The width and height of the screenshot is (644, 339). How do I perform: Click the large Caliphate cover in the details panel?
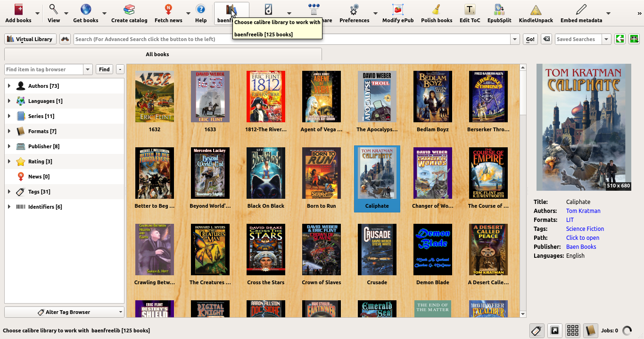click(584, 127)
